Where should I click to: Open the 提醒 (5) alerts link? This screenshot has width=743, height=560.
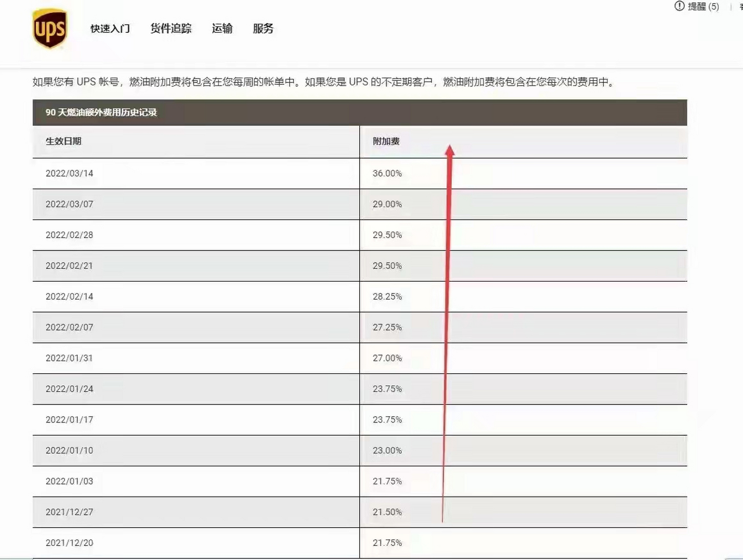pos(703,7)
